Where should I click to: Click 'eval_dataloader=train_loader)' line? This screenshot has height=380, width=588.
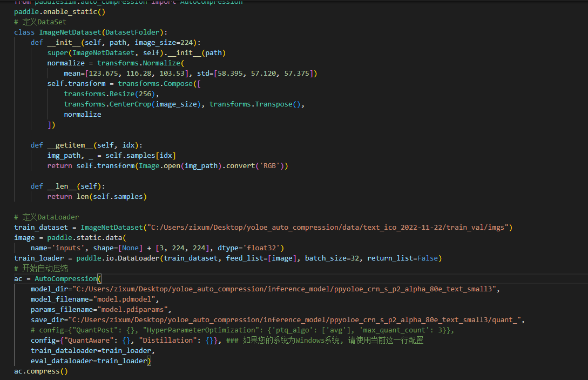point(91,361)
